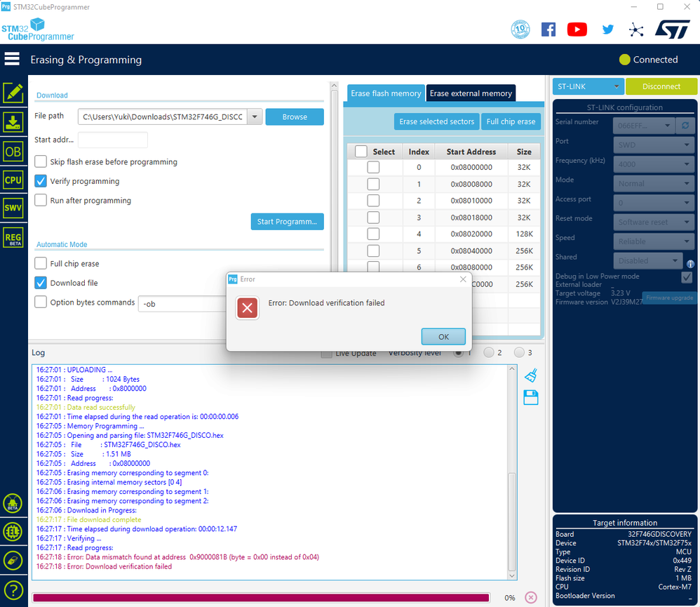Switch to Erase external memory tab
Screen dimensions: 700x607
click(x=471, y=93)
